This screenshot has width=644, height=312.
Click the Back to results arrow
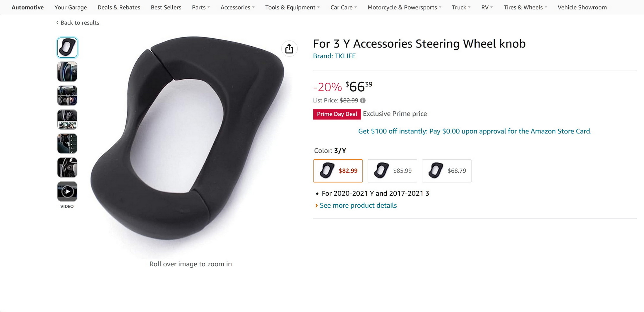coord(57,23)
